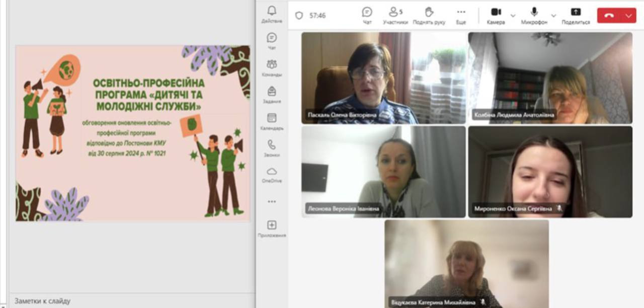Open OneDrive in the sidebar
This screenshot has width=644, height=308.
pyautogui.click(x=272, y=174)
